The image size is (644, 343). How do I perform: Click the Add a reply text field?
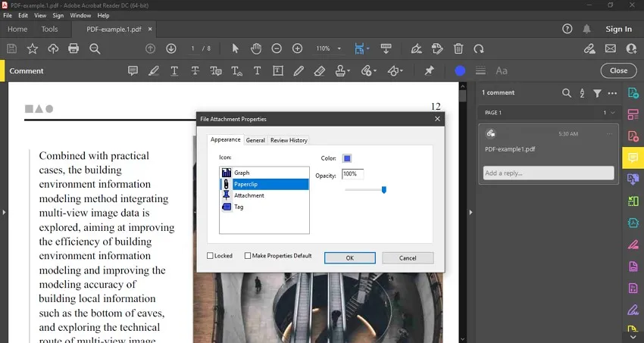click(549, 173)
